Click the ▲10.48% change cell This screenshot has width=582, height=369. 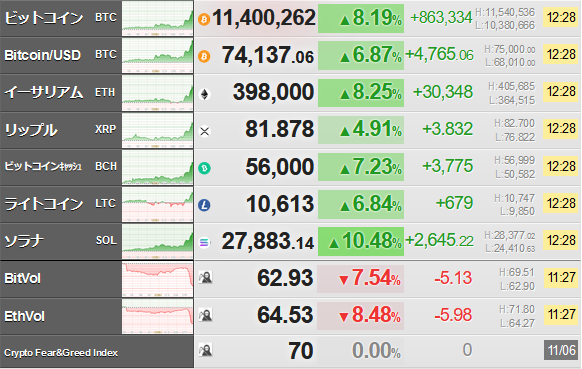click(x=361, y=241)
